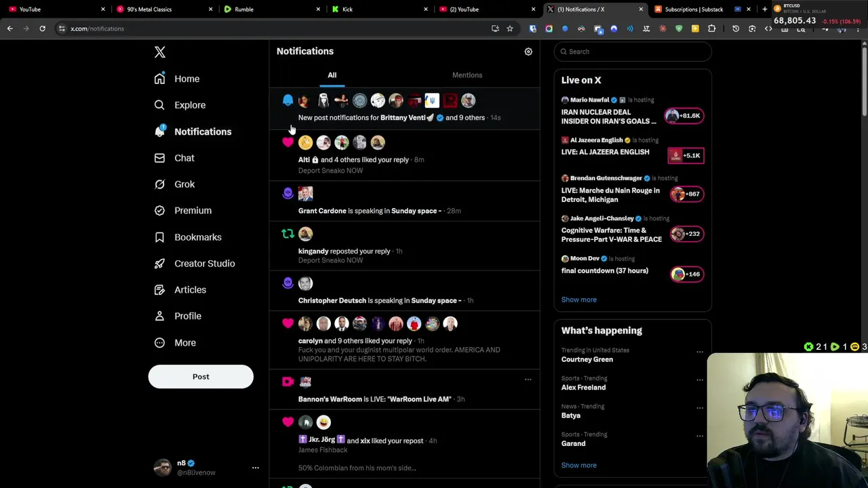Screen dimensions: 868x488
Task: Open options for Alex Freeland trend
Action: 700,380
